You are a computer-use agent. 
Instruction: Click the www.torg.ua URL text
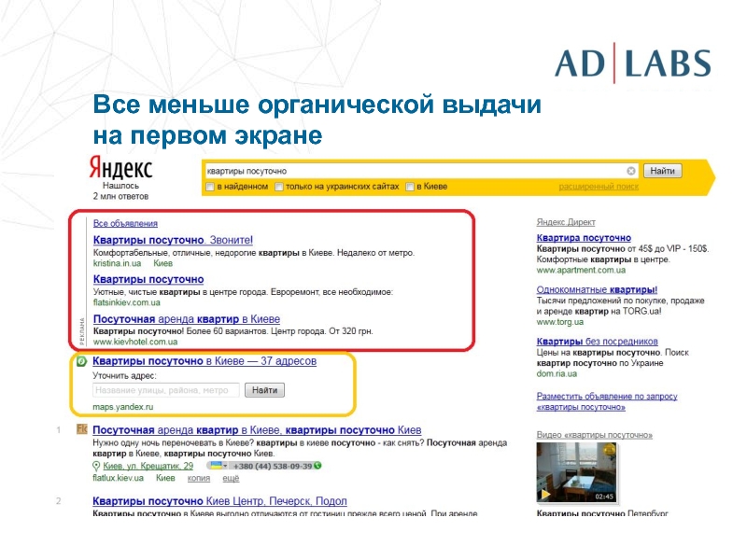[x=560, y=322]
